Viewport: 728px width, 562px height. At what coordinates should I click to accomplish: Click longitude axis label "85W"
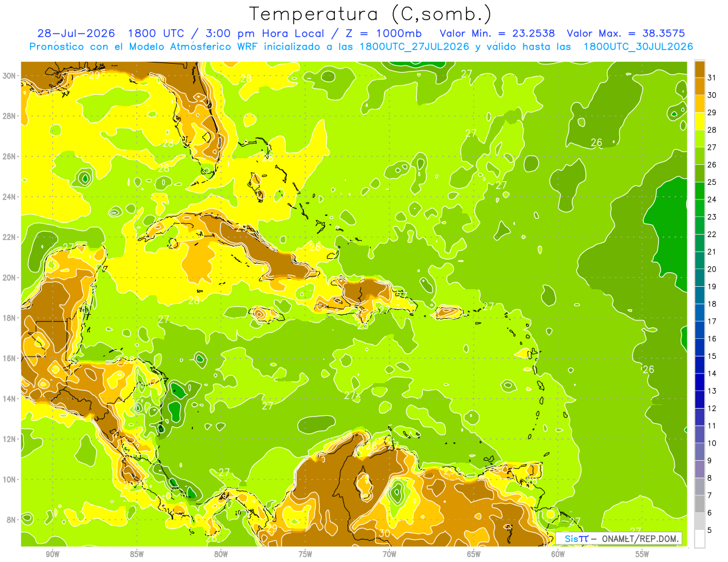pyautogui.click(x=136, y=554)
